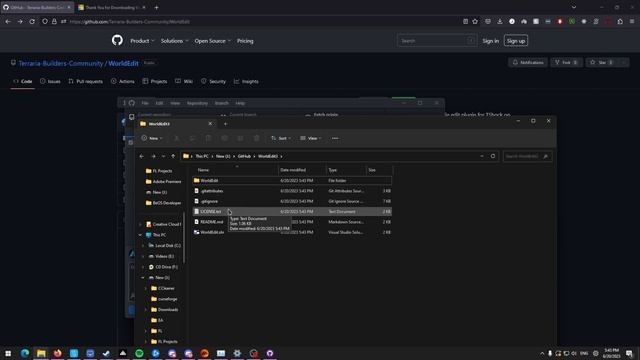Click the Sign in link

click(490, 41)
